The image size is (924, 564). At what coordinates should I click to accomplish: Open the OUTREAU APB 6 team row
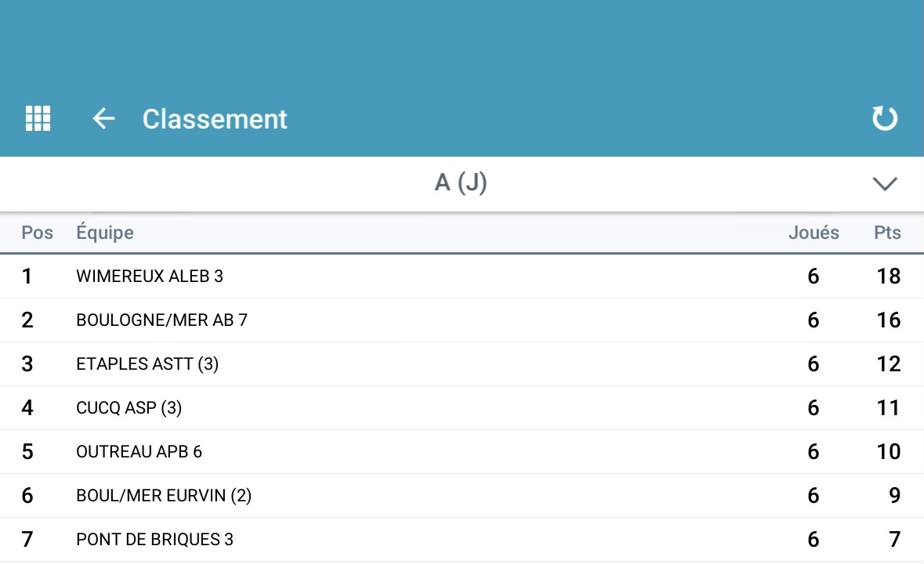pyautogui.click(x=462, y=451)
